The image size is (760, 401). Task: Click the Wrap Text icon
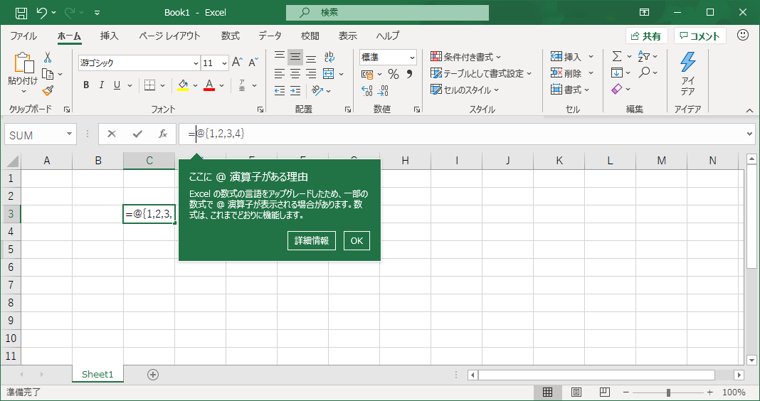click(x=330, y=57)
